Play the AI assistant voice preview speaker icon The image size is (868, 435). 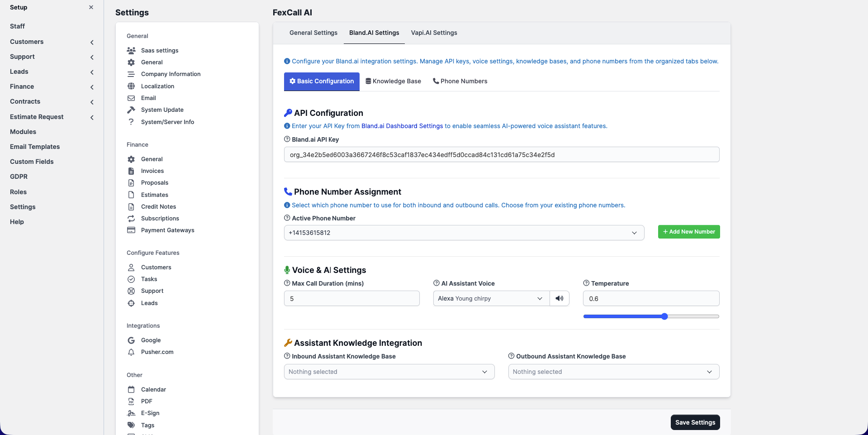pyautogui.click(x=560, y=298)
